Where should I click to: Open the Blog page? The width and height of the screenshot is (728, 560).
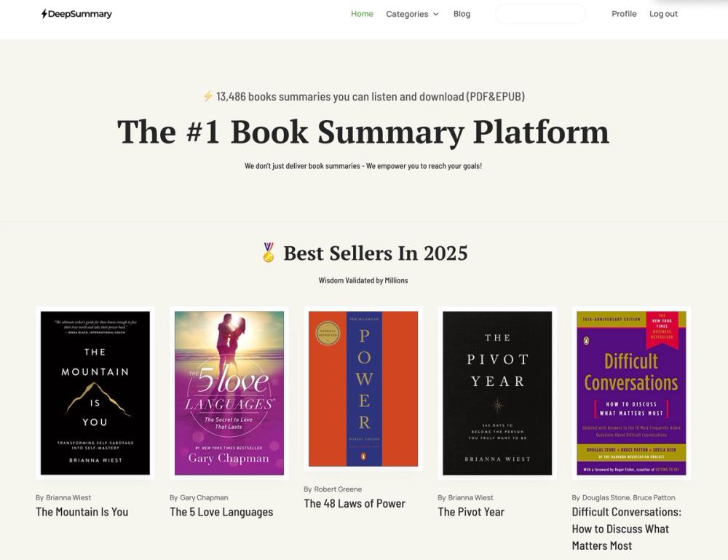(x=462, y=14)
